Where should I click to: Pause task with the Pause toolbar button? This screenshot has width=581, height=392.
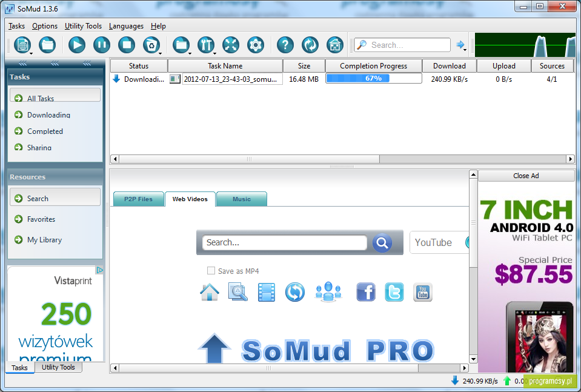point(102,45)
